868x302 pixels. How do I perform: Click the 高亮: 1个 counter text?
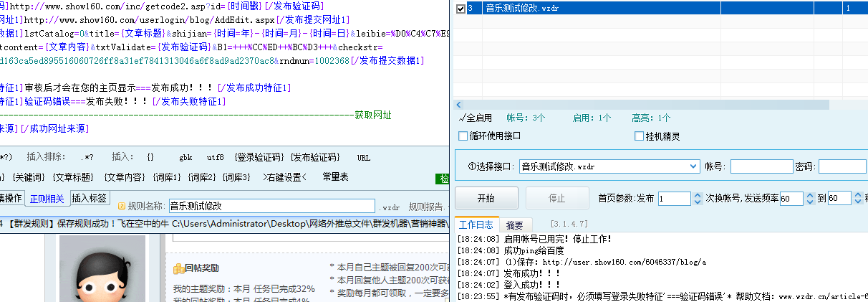(x=652, y=118)
